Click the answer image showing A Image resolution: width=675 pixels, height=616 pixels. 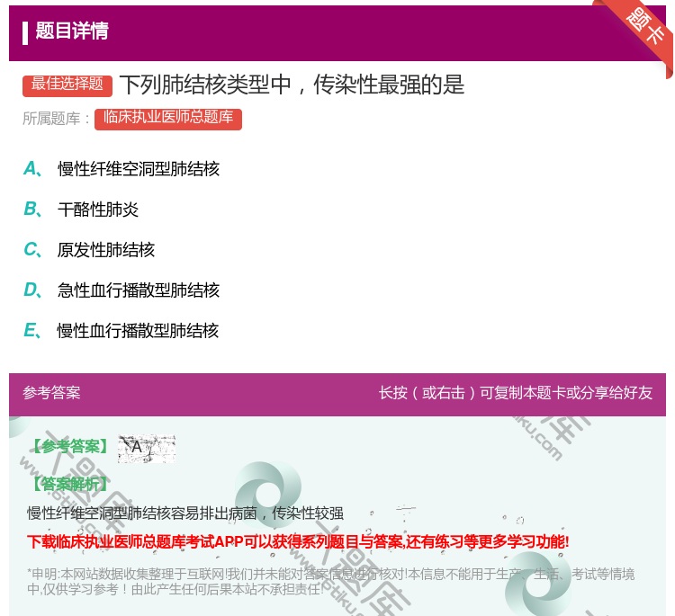pos(147,449)
